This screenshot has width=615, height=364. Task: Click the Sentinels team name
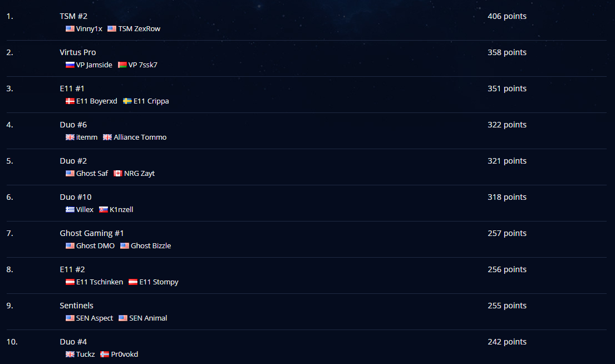point(76,306)
